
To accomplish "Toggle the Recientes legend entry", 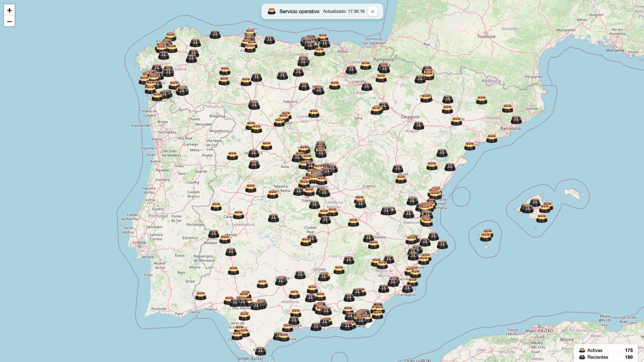I will pyautogui.click(x=597, y=357).
